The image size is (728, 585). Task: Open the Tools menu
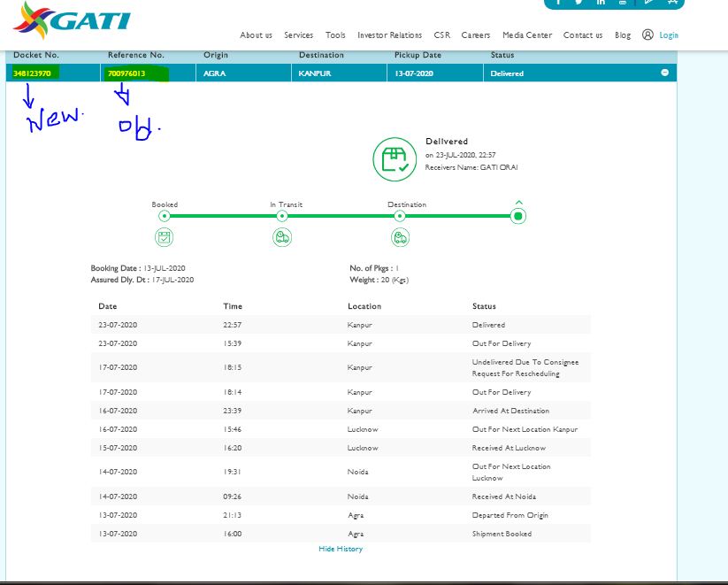point(335,35)
